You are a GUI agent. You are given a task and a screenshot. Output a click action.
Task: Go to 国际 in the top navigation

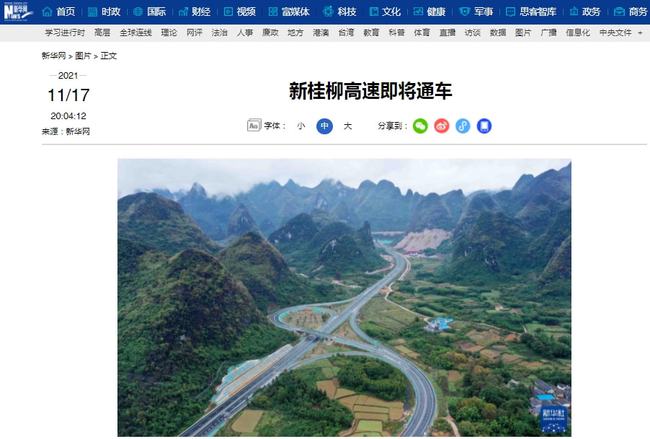pyautogui.click(x=156, y=12)
